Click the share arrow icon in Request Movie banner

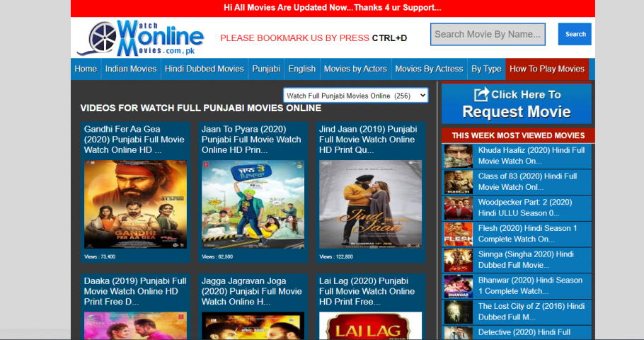click(481, 94)
